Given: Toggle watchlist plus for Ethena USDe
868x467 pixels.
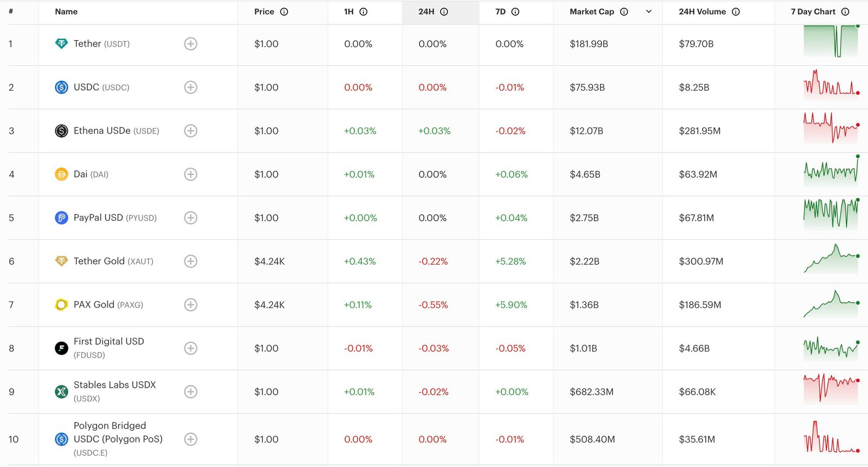Looking at the screenshot, I should (190, 131).
